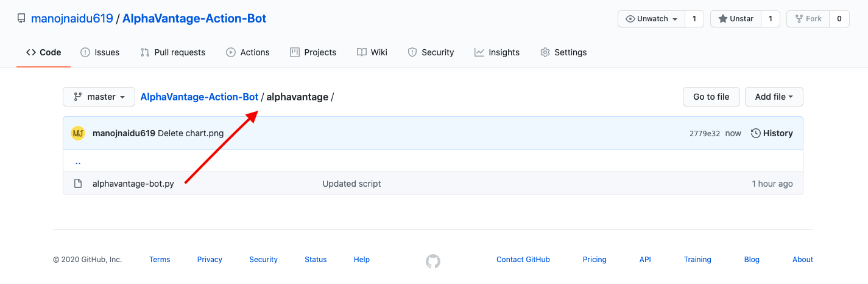Screen dimensions: 868x284
Task: Expand the Add file dropdown
Action: coord(774,97)
